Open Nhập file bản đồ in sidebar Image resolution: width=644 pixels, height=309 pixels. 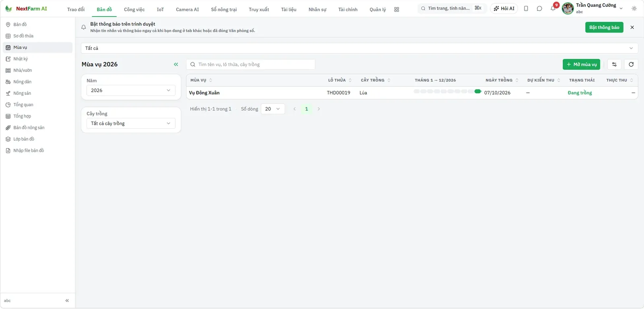click(x=37, y=151)
